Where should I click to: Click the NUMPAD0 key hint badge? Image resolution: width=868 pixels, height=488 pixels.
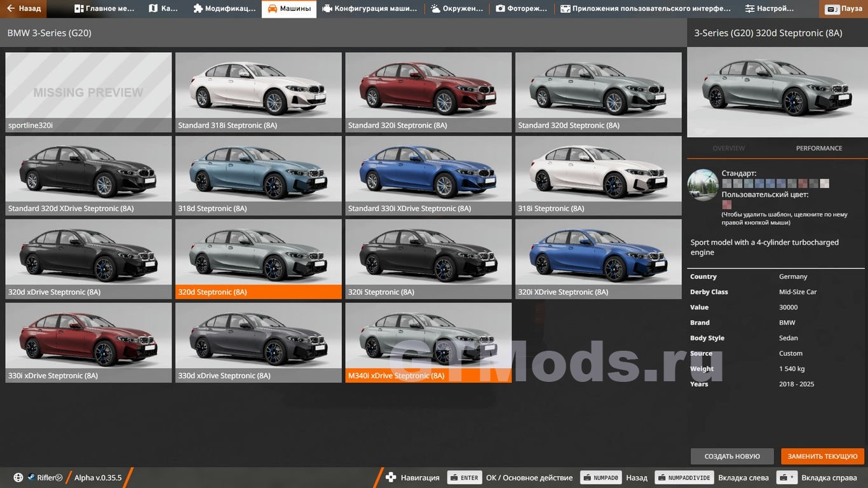click(x=600, y=478)
